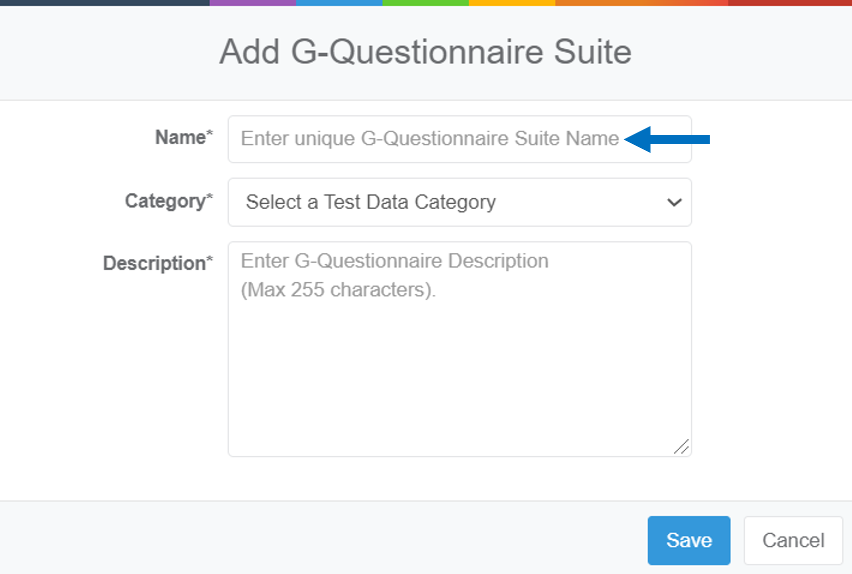This screenshot has height=574, width=852.
Task: Click the Name input field
Action: [460, 139]
